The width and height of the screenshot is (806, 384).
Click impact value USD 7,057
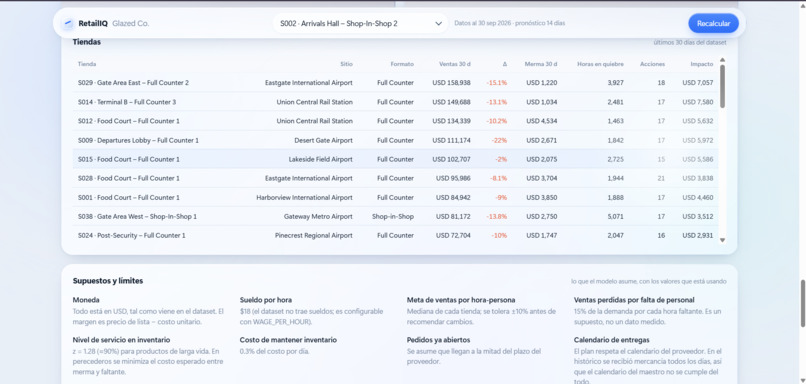click(x=698, y=83)
